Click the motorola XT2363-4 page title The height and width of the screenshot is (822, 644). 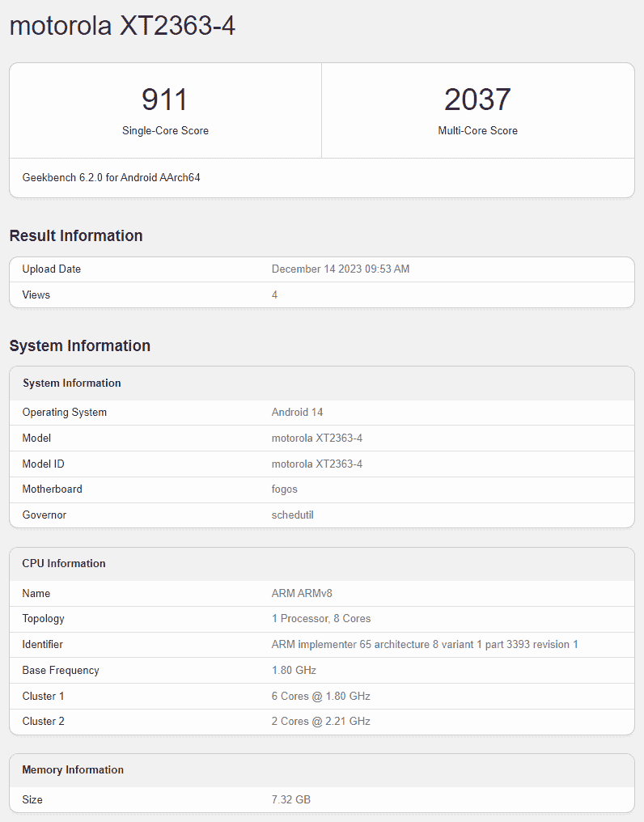[x=122, y=26]
